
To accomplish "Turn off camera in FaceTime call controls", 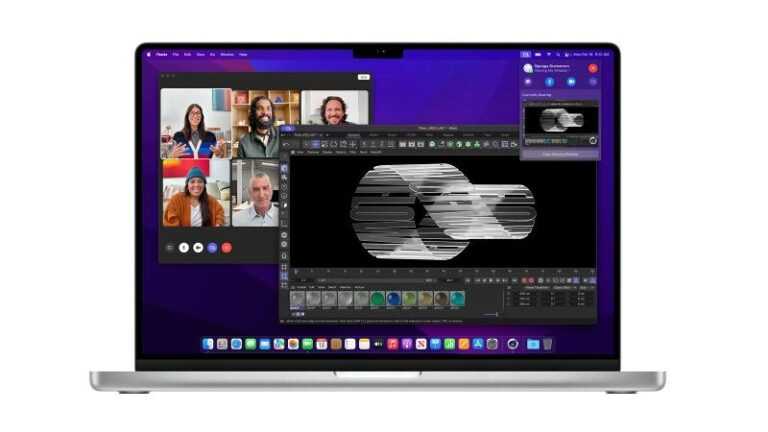I will (x=198, y=248).
